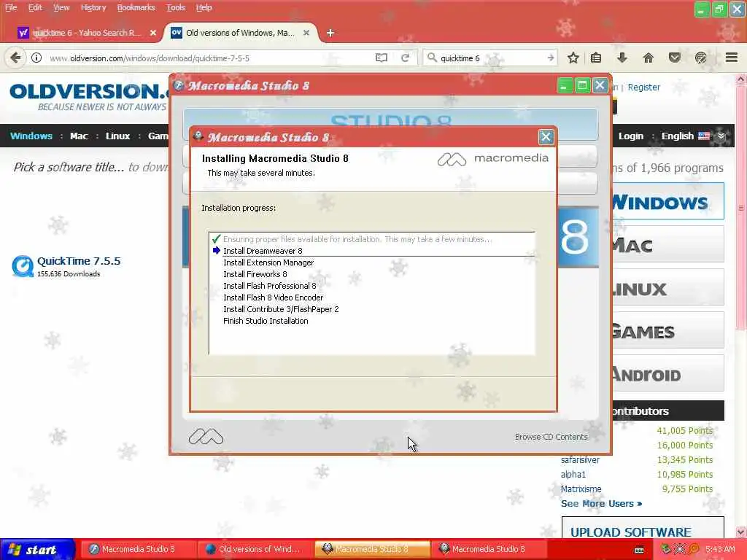Image resolution: width=747 pixels, height=560 pixels.
Task: Select Linux in the site navigation bar
Action: (x=117, y=136)
